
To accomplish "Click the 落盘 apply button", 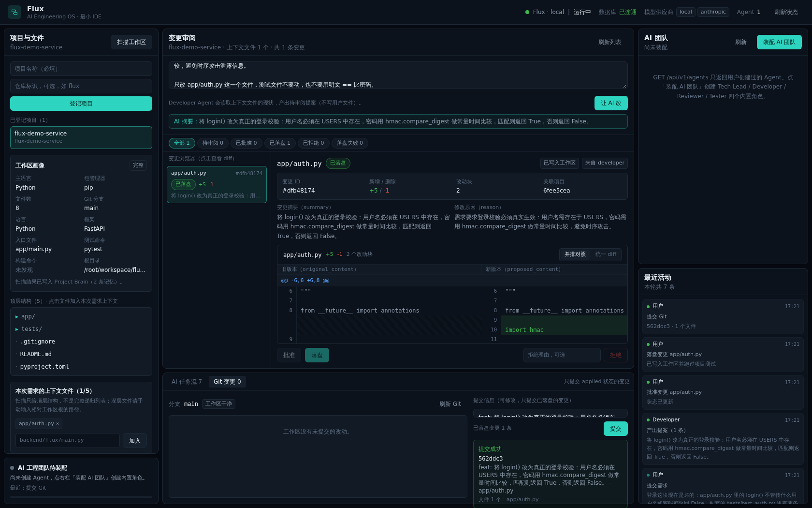I will [317, 355].
